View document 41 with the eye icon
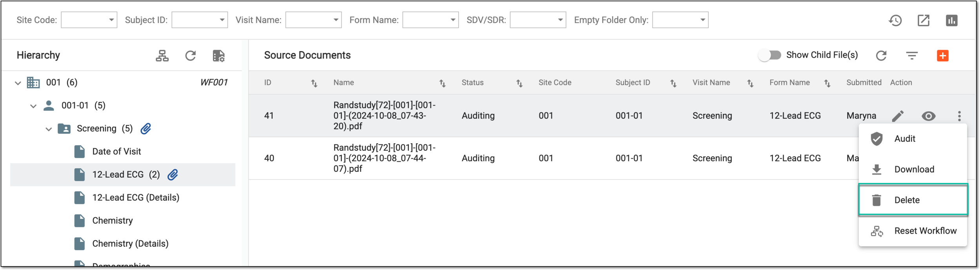Image resolution: width=980 pixels, height=270 pixels. point(928,116)
